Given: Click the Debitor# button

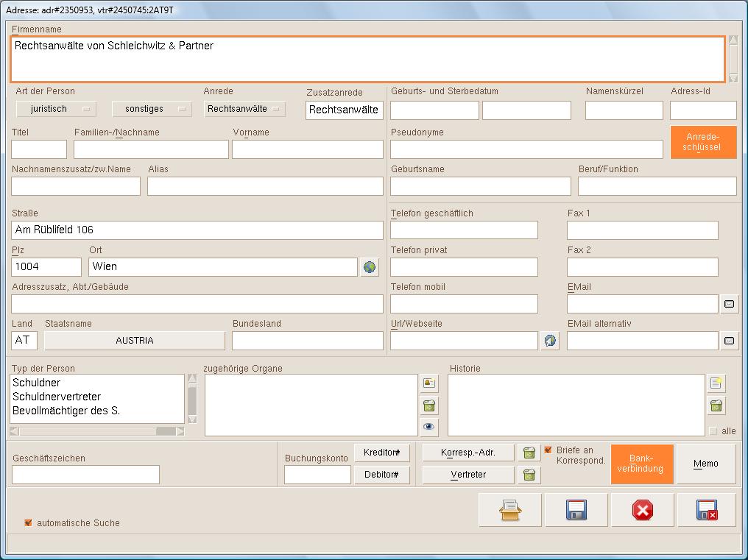Looking at the screenshot, I should 381,475.
